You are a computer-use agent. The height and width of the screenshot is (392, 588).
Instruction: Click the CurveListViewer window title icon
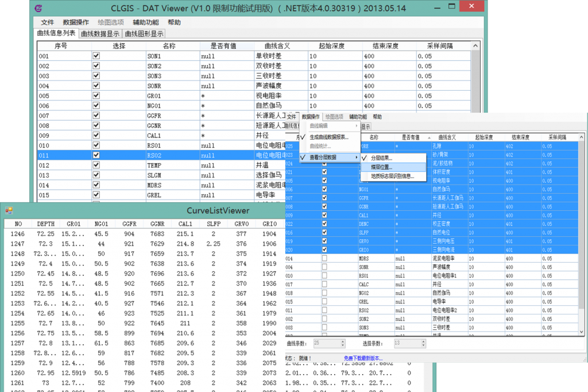coord(9,210)
